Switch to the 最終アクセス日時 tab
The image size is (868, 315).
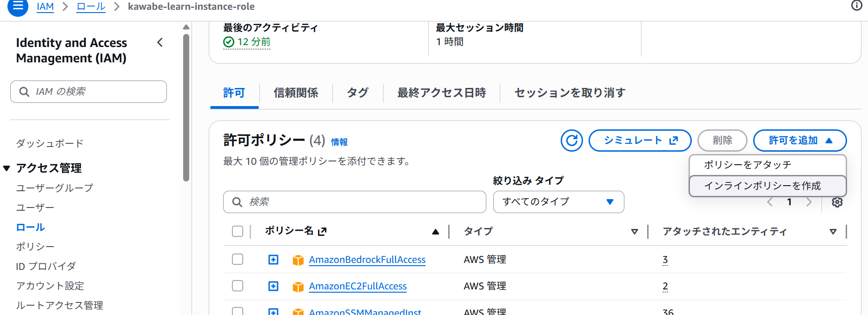[441, 93]
